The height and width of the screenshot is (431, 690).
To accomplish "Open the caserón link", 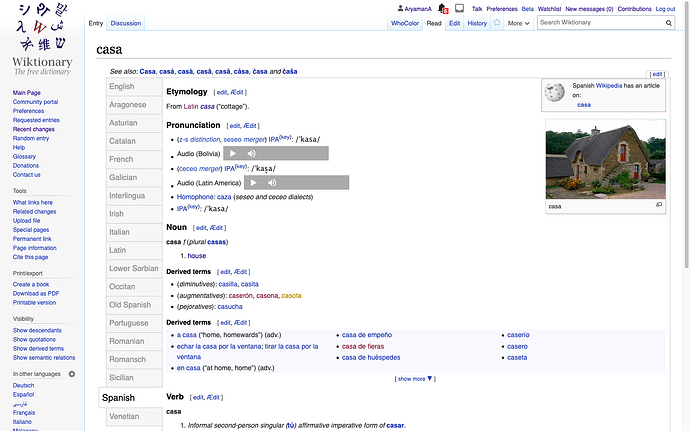I will pyautogui.click(x=241, y=296).
